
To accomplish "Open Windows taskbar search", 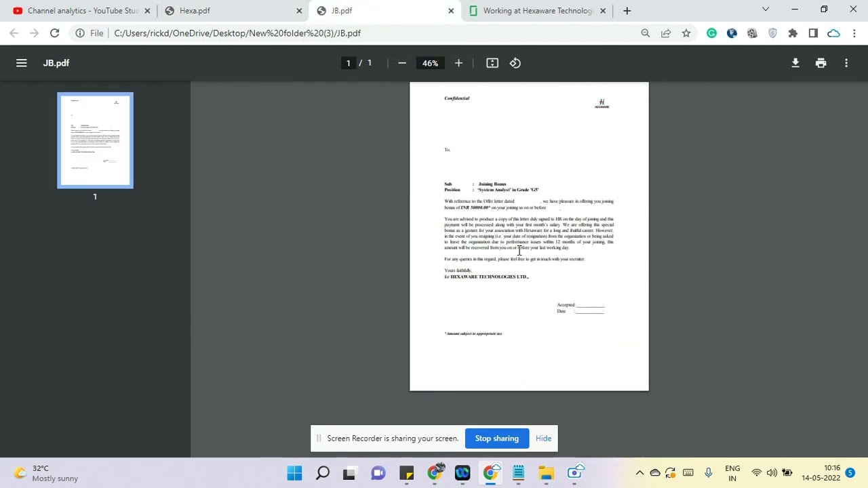I will coord(323,473).
